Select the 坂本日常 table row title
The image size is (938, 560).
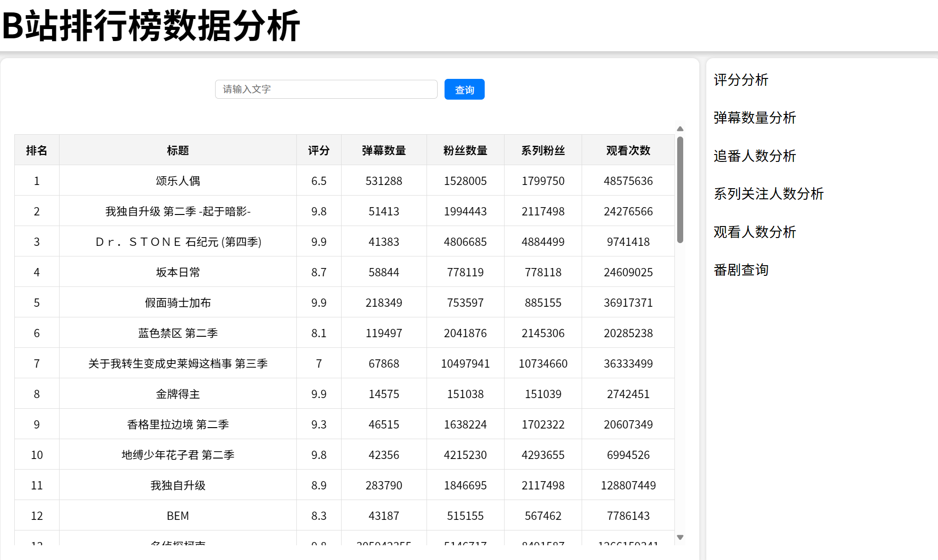(x=178, y=272)
